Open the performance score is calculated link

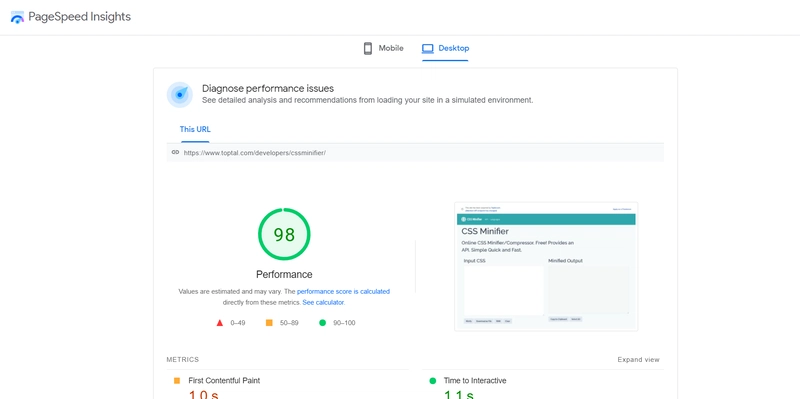click(x=343, y=292)
